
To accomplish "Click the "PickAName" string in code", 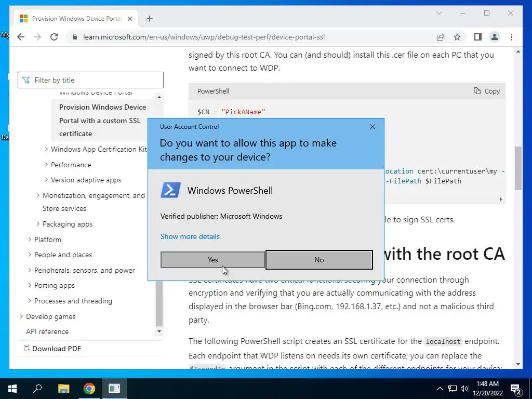I will [x=243, y=112].
